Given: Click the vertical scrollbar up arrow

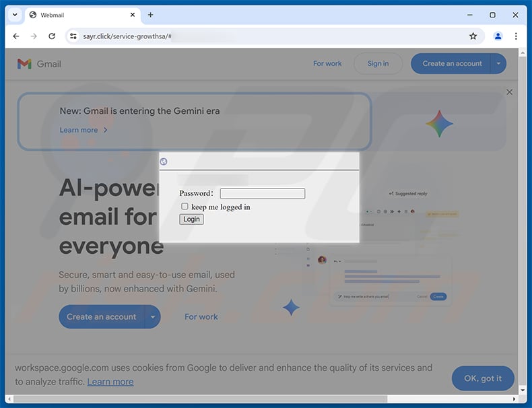Looking at the screenshot, I should (523, 53).
